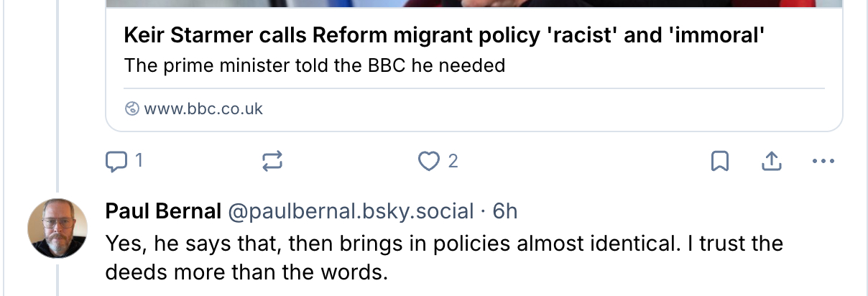Screen dimensions: 868x296
Task: Click the like count number 2
Action: tap(453, 162)
